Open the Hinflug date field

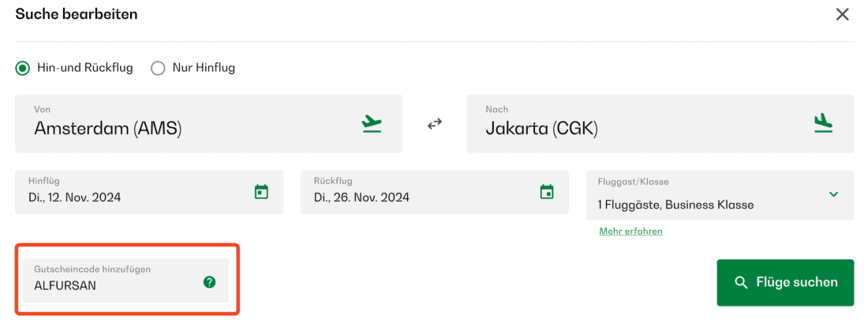[x=134, y=192]
